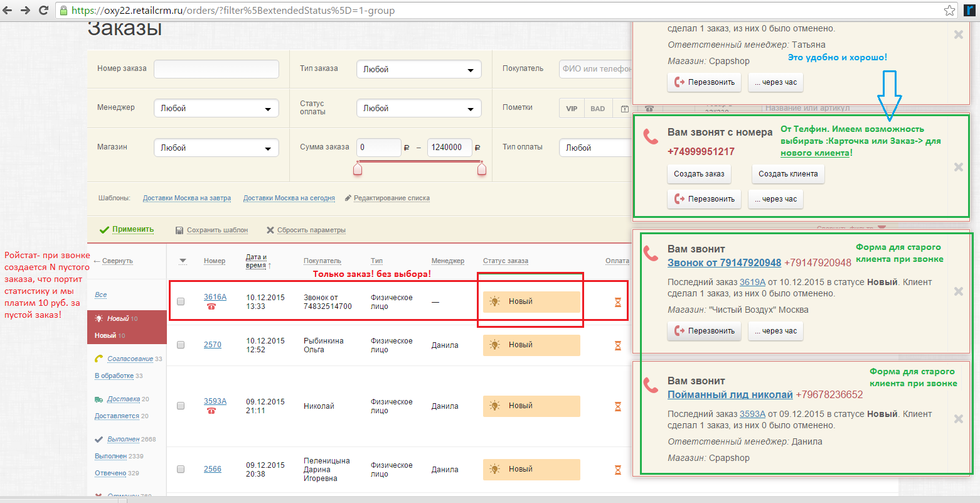Open the Магазин dropdown

(216, 148)
